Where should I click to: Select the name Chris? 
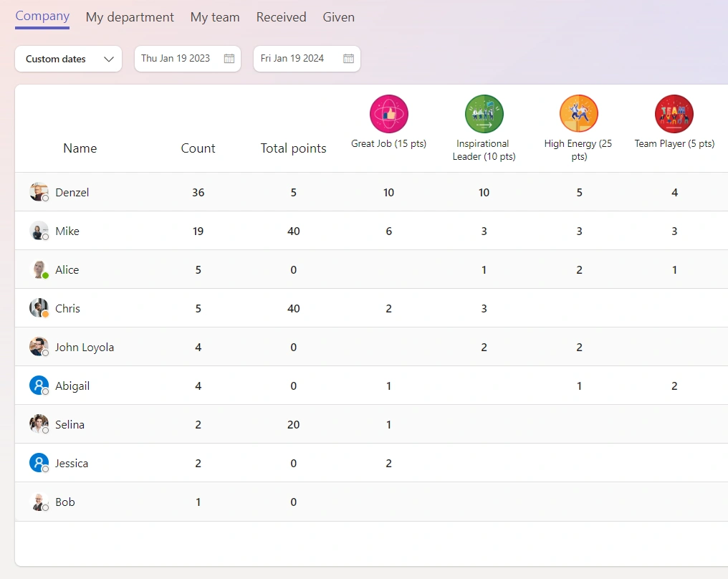point(68,308)
